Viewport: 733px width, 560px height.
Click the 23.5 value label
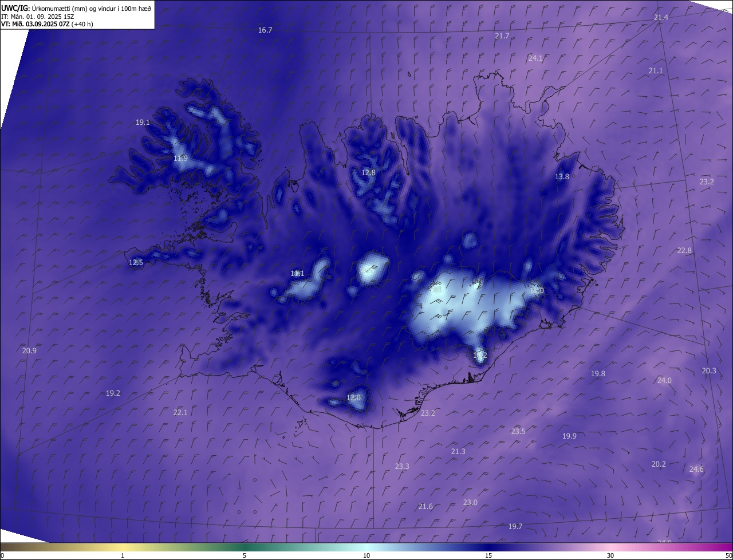tap(518, 432)
